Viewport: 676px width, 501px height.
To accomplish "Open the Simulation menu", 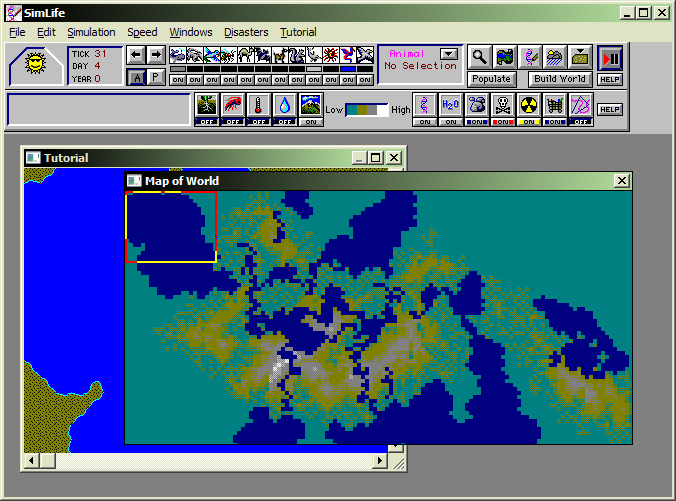I will pos(91,32).
